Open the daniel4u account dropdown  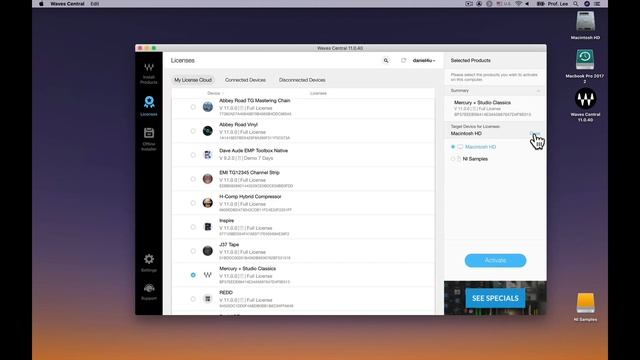424,60
